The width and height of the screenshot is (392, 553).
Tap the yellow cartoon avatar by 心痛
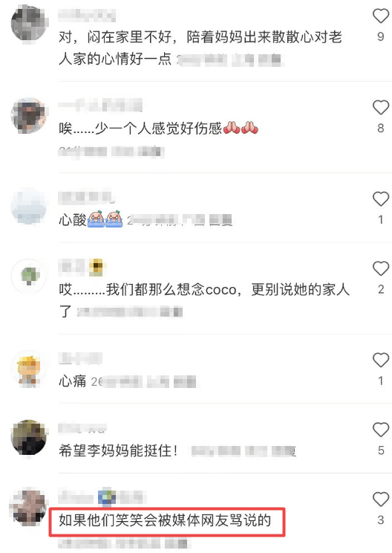click(29, 368)
